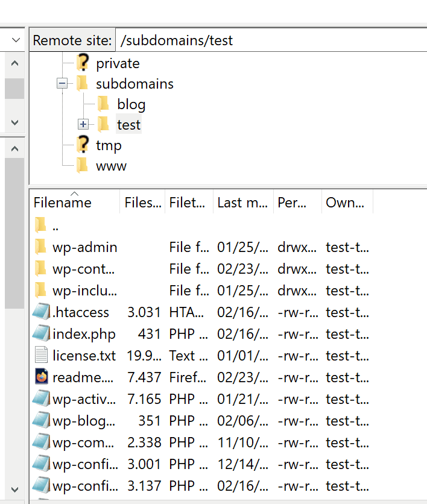
Task: Click the wp-blog... PHP file icon
Action: coord(42,420)
